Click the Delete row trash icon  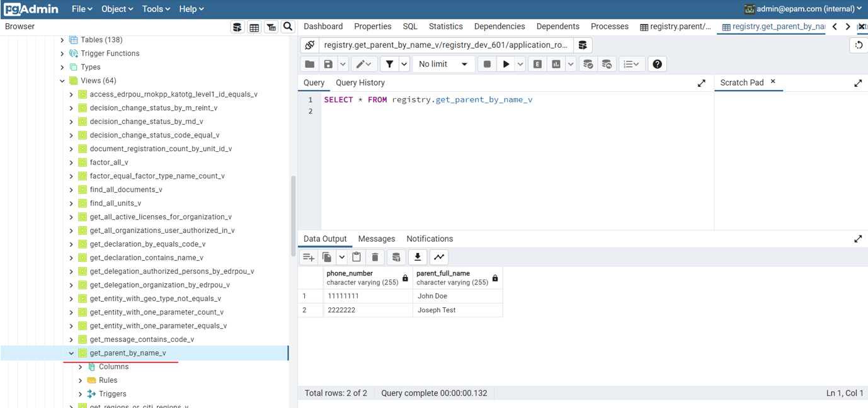pos(375,257)
